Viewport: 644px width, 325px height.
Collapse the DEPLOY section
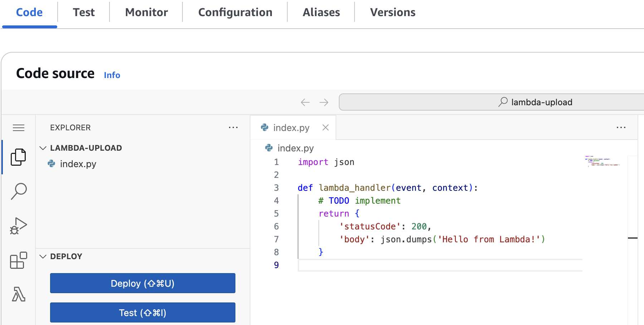[x=43, y=256]
